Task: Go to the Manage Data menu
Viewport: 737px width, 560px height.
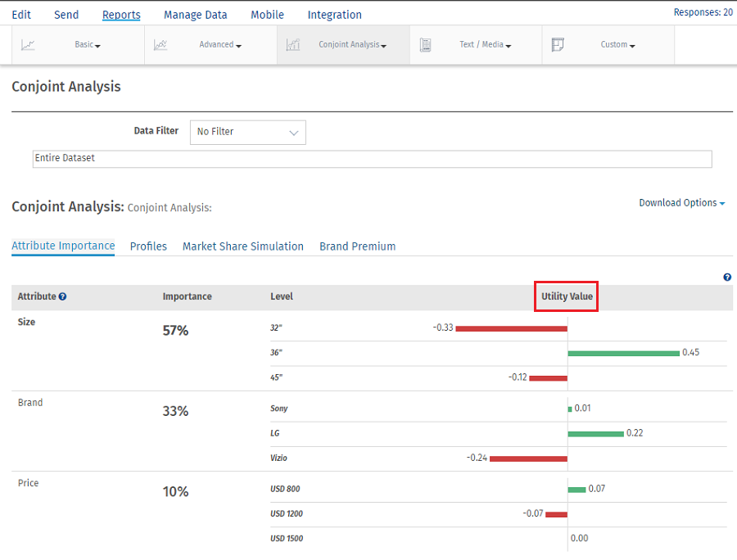Action: 196,15
